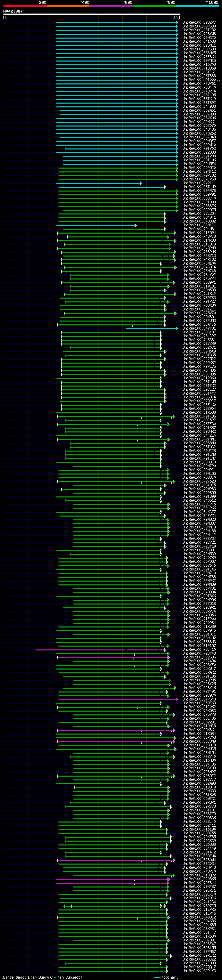Select label UniRef100_Q01667
The image size is (222, 980).
click(199, 428)
